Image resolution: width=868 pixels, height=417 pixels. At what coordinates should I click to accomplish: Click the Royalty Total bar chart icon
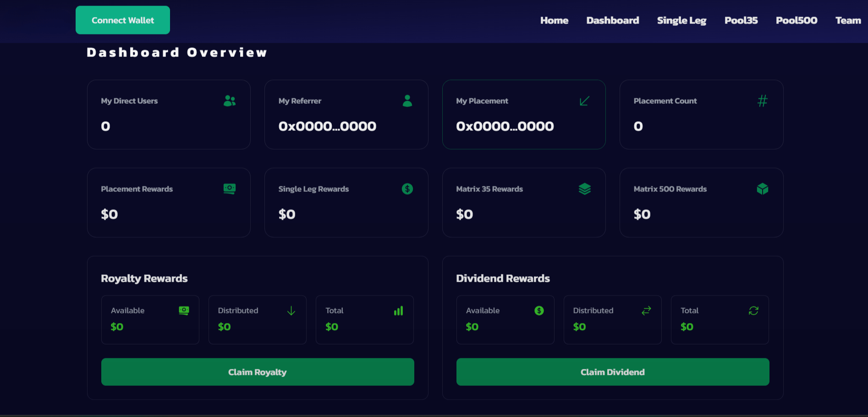point(398,311)
